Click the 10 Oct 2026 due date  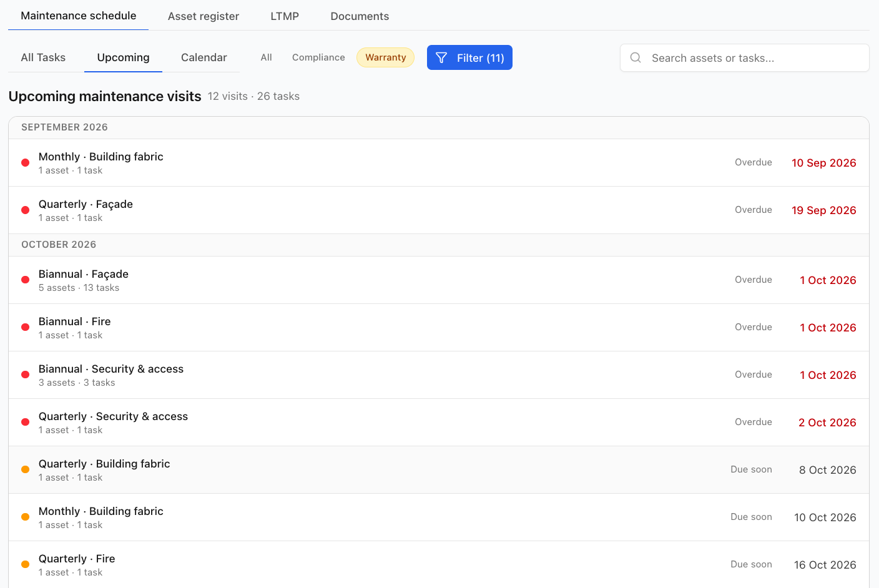coord(825,517)
